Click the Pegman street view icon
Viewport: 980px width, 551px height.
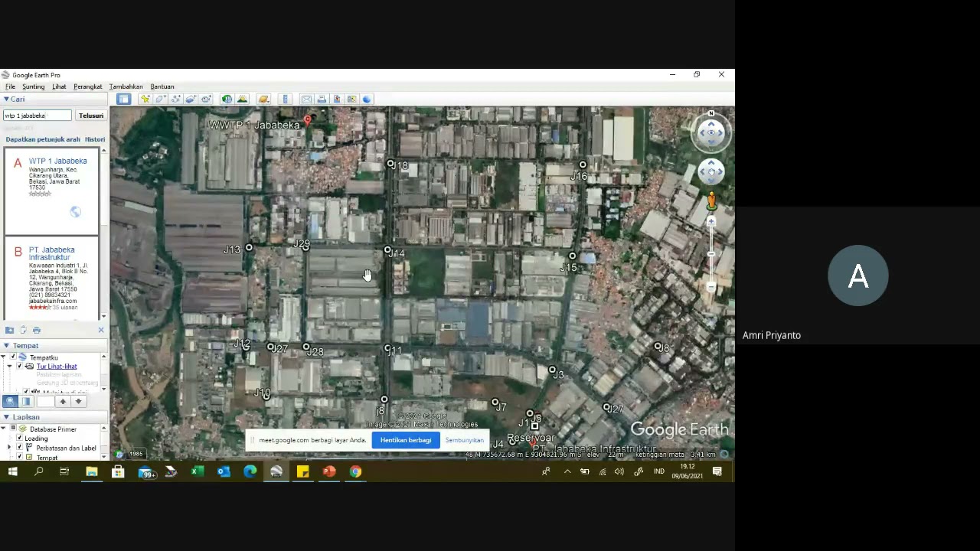click(x=711, y=201)
